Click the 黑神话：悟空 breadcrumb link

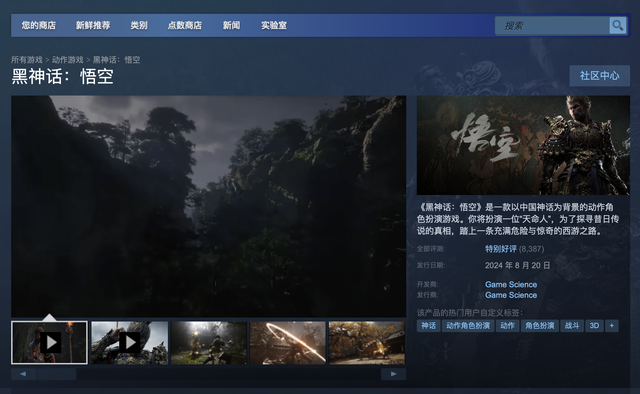116,60
